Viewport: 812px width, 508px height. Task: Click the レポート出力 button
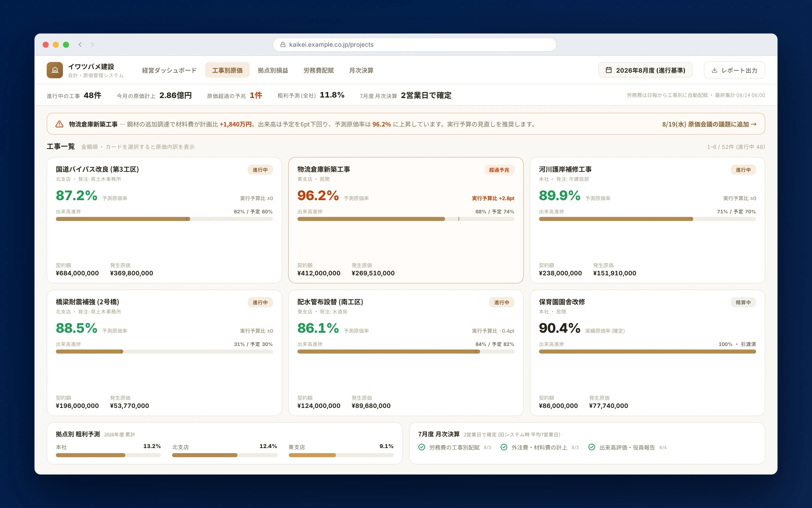[734, 70]
